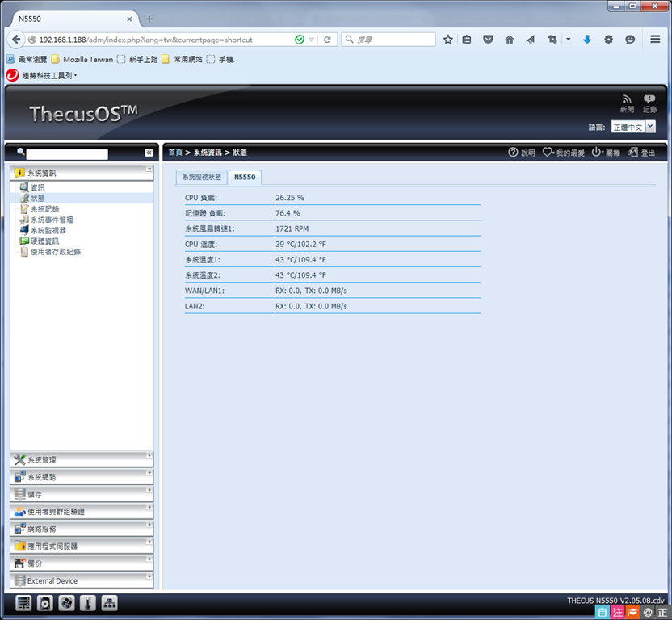The image size is (672, 620).
Task: Open a new browser tab with the plus button
Action: point(149,19)
